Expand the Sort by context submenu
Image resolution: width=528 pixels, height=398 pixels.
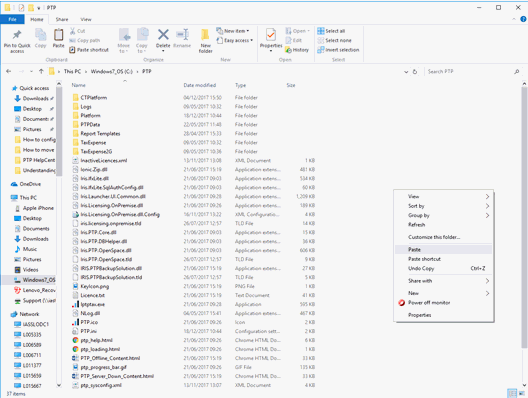click(443, 206)
